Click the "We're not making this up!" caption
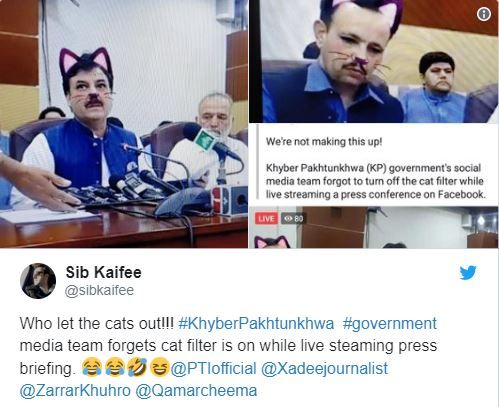Screen dimensions: 499x407 pos(324,142)
